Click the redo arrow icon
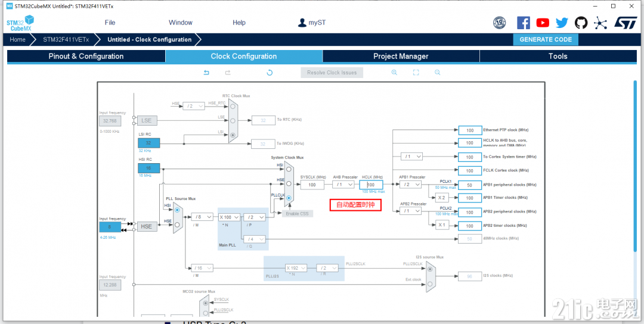The height and width of the screenshot is (324, 644). coord(228,73)
